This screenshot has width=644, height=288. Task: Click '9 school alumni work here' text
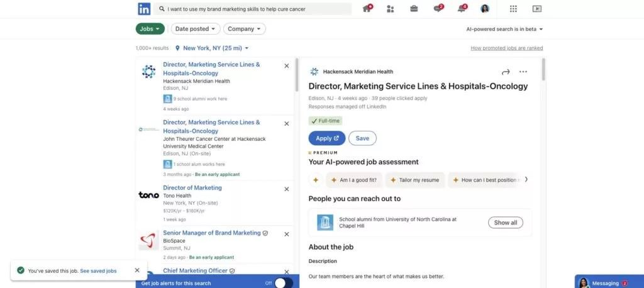point(200,99)
